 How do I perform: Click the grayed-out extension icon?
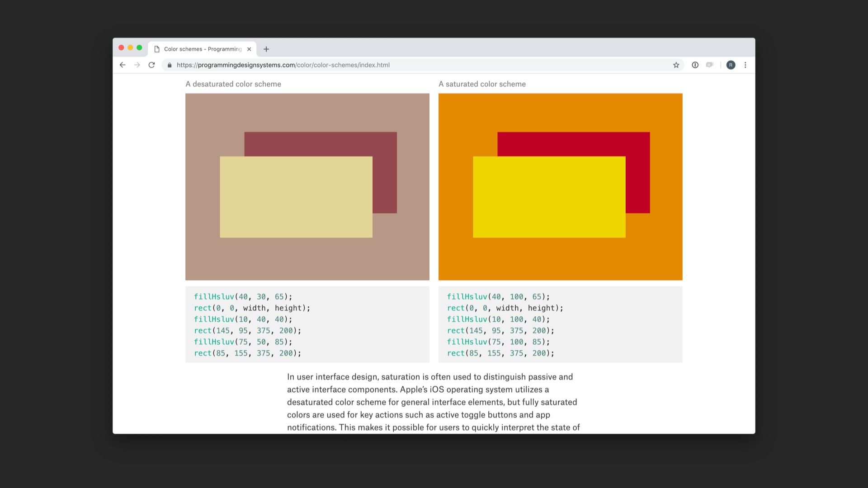(x=710, y=65)
